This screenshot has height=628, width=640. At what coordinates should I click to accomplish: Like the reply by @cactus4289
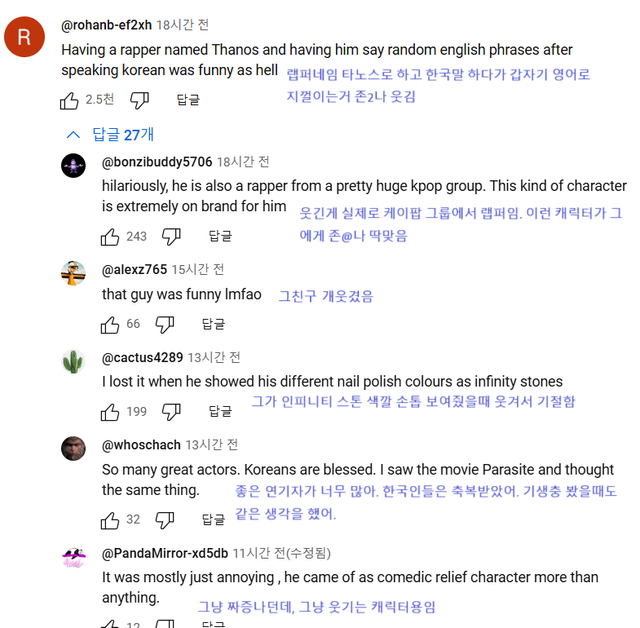tap(110, 411)
